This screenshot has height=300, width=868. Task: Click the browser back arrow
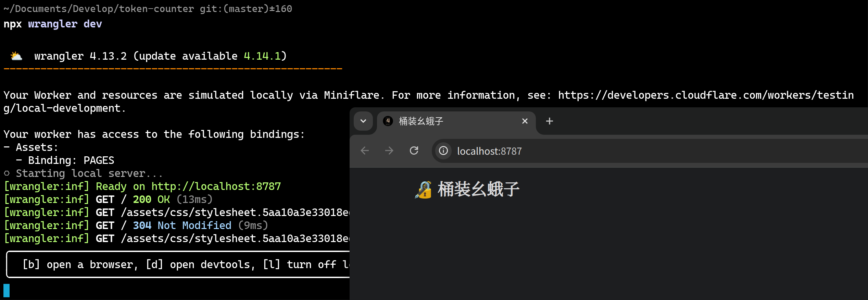point(365,151)
